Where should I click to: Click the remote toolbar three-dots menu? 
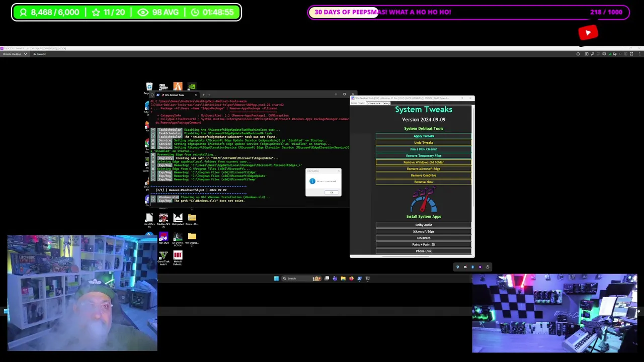point(640,54)
